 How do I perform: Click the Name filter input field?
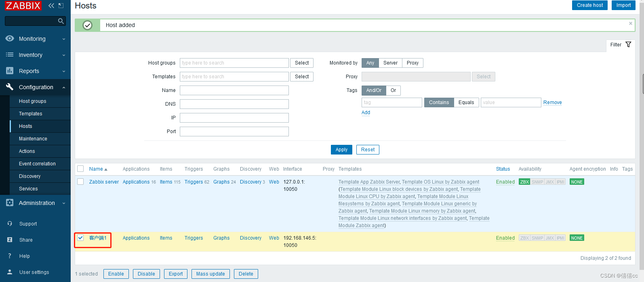[x=234, y=90]
